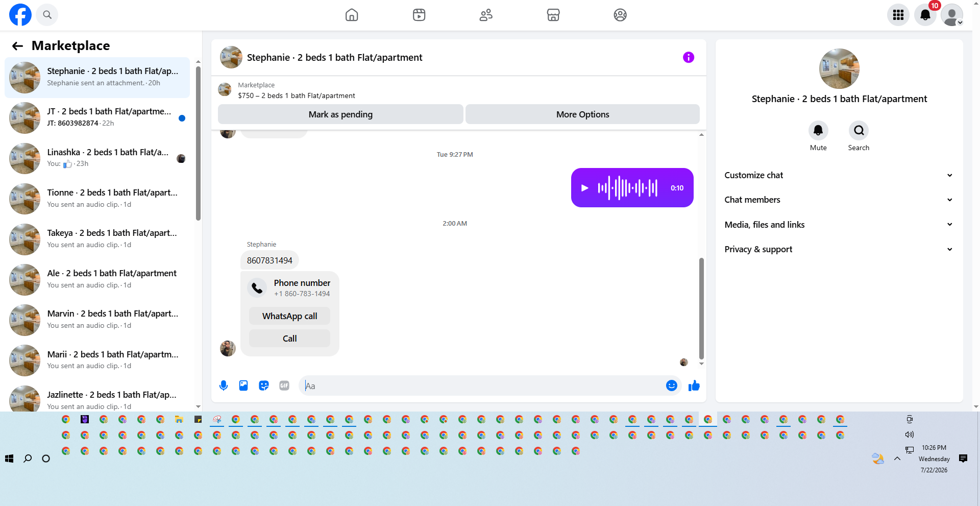The width and height of the screenshot is (980, 506).
Task: Click the purple conversation info icon
Action: click(x=689, y=57)
